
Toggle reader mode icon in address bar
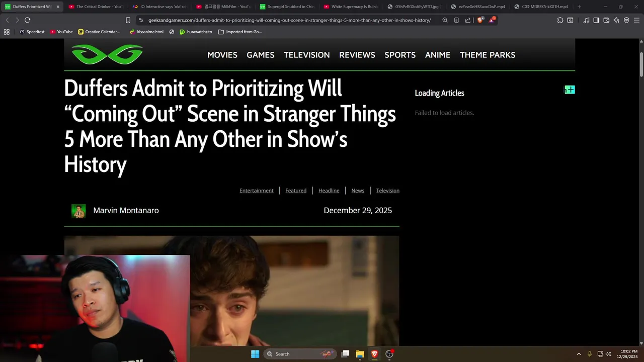(x=456, y=20)
